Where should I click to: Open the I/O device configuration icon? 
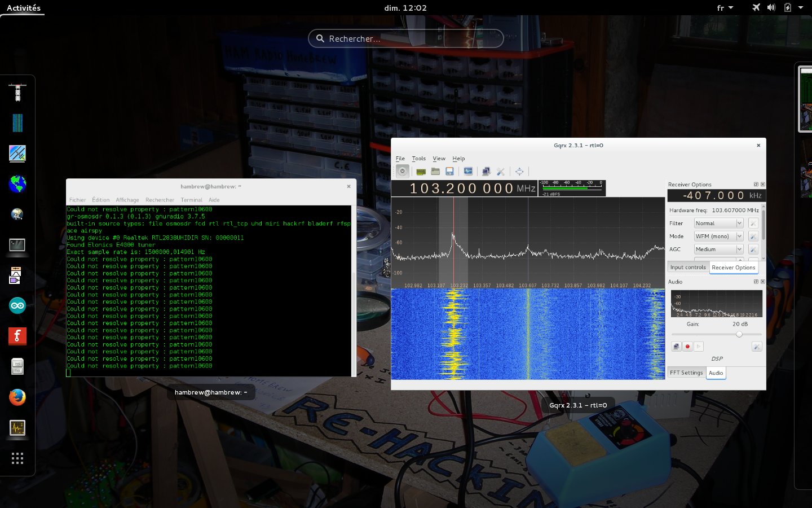point(421,171)
